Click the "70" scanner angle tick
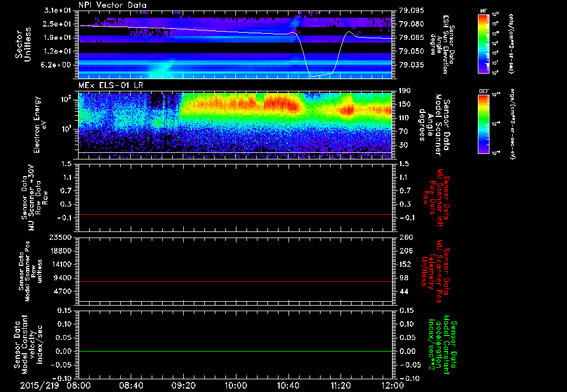567x392 pixels. pyautogui.click(x=403, y=132)
